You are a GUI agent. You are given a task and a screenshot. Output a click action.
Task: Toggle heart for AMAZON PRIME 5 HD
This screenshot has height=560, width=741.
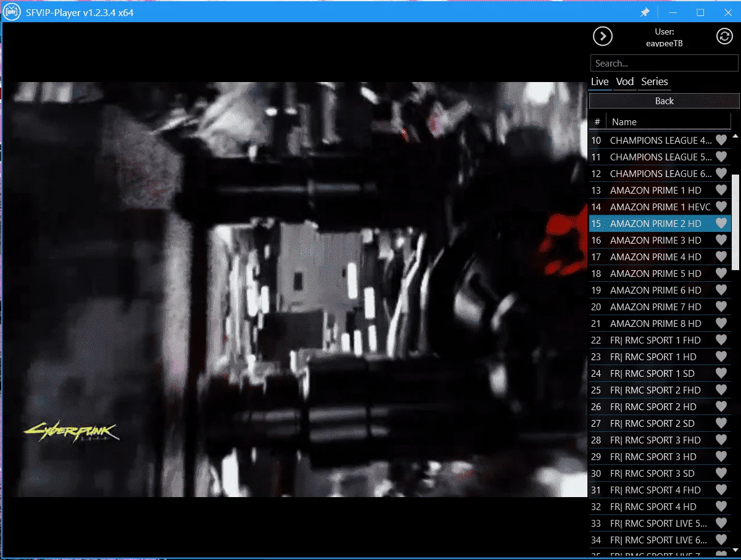(721, 273)
